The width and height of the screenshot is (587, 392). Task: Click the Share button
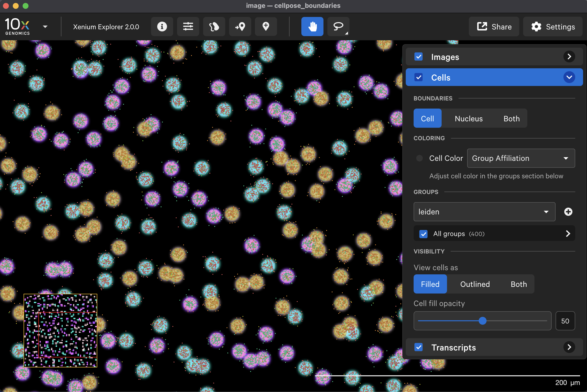[x=494, y=27]
